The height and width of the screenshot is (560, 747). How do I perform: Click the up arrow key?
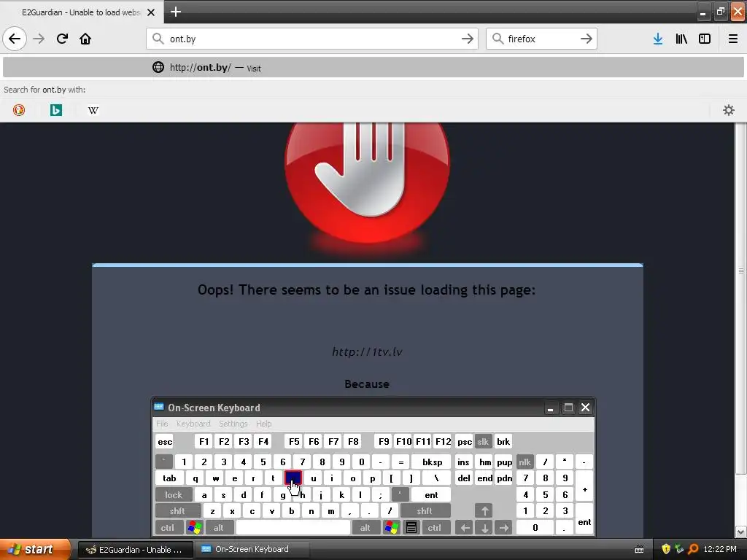484,511
